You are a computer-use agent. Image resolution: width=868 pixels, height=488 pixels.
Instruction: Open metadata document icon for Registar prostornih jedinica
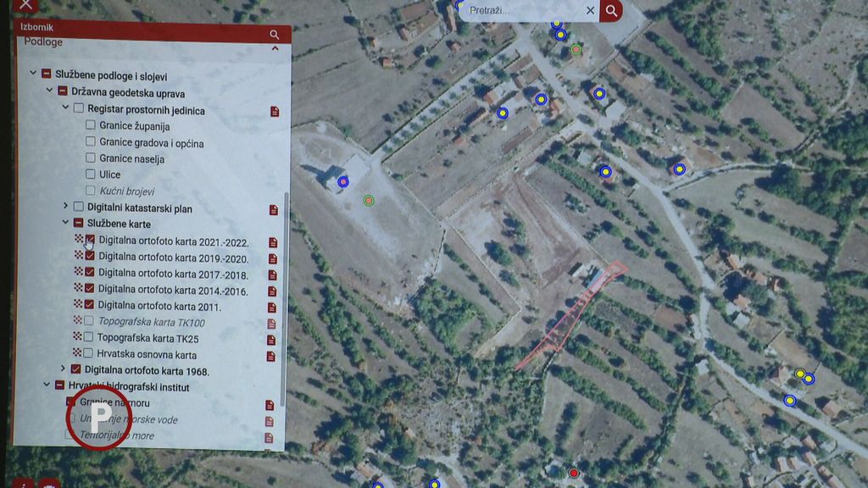274,111
